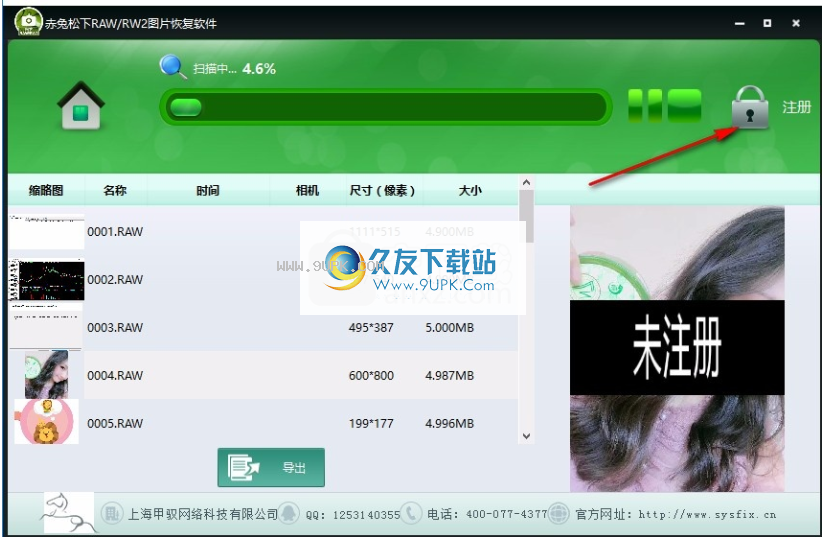Select file 0004.RAW
The height and width of the screenshot is (537, 826).
click(x=115, y=376)
